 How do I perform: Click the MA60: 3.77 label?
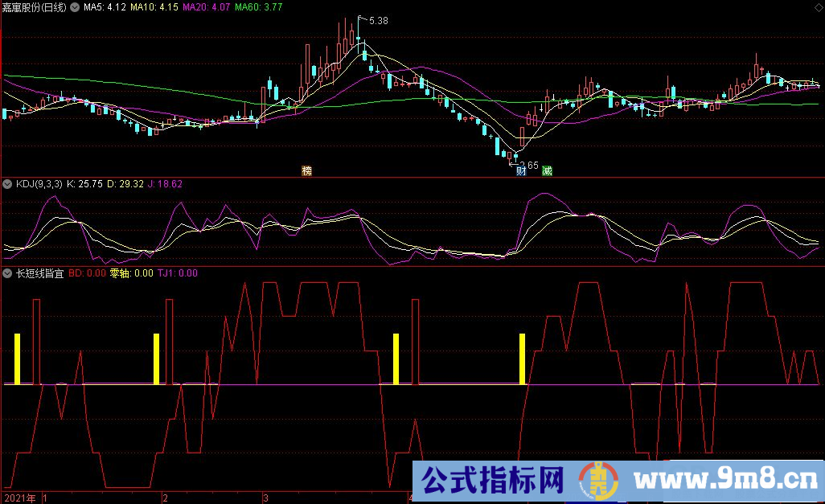pos(258,7)
